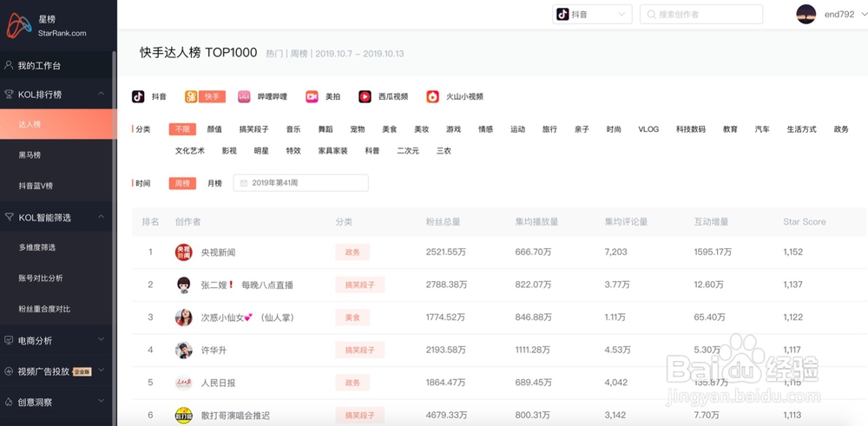Click the user avatar for end792
Screen dimensions: 868x426
806,15
